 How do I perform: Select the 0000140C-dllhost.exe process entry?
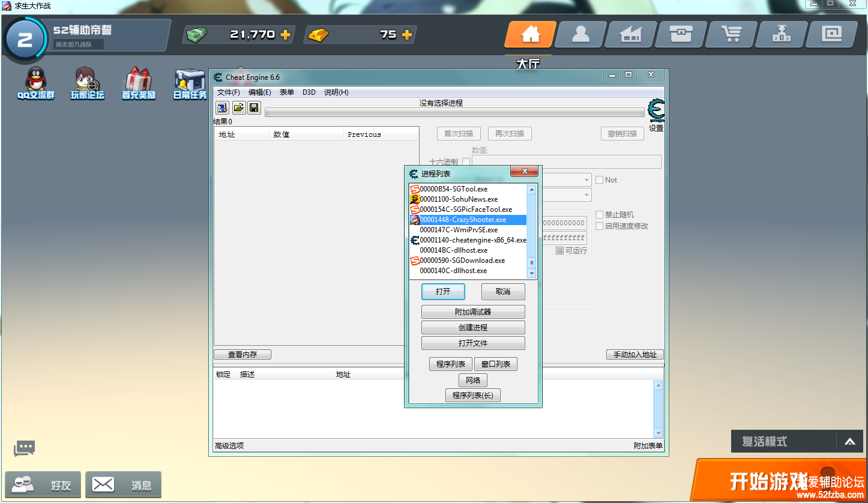468,271
